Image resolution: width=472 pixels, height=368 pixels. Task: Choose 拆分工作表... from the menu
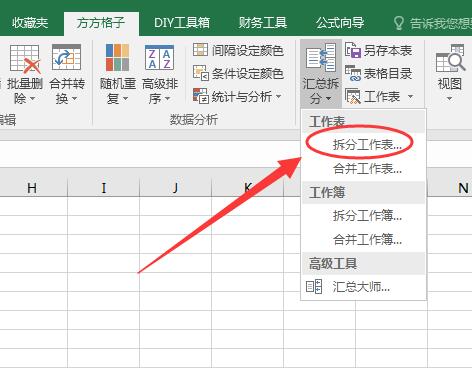coord(364,145)
